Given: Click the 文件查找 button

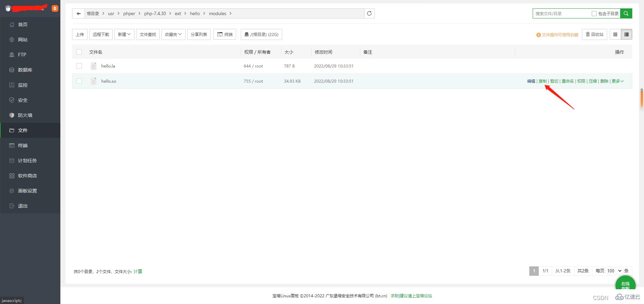Looking at the screenshot, I should click(148, 34).
